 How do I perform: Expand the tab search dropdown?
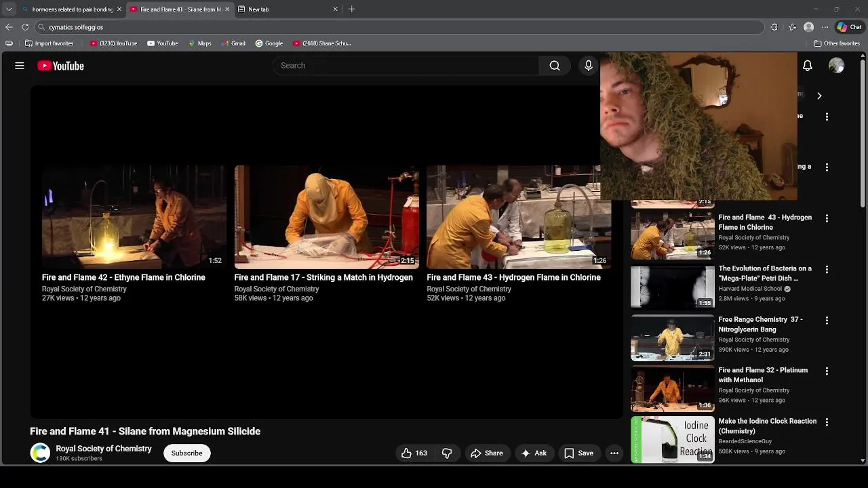tap(9, 9)
